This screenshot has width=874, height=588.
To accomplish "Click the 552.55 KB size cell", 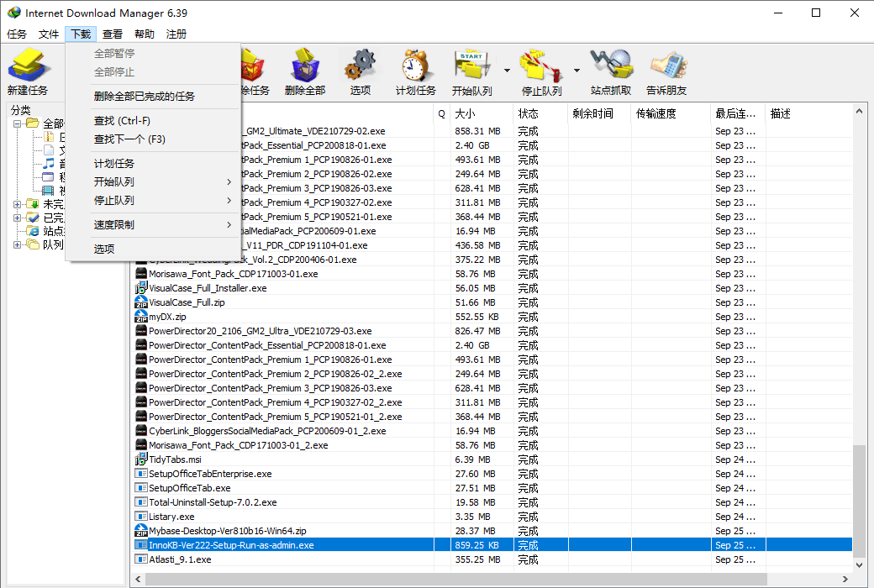I will tap(477, 317).
